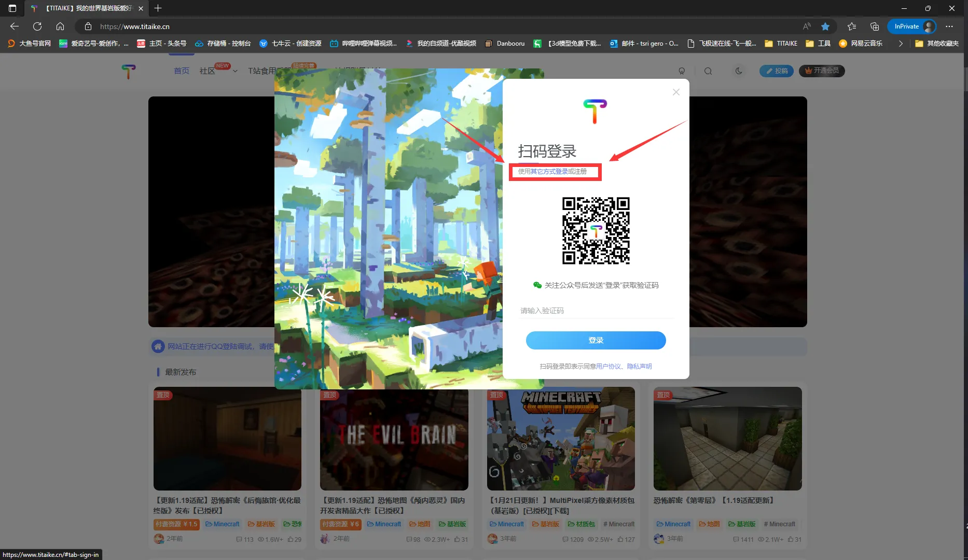Click the blue 登录 button

coord(596,340)
